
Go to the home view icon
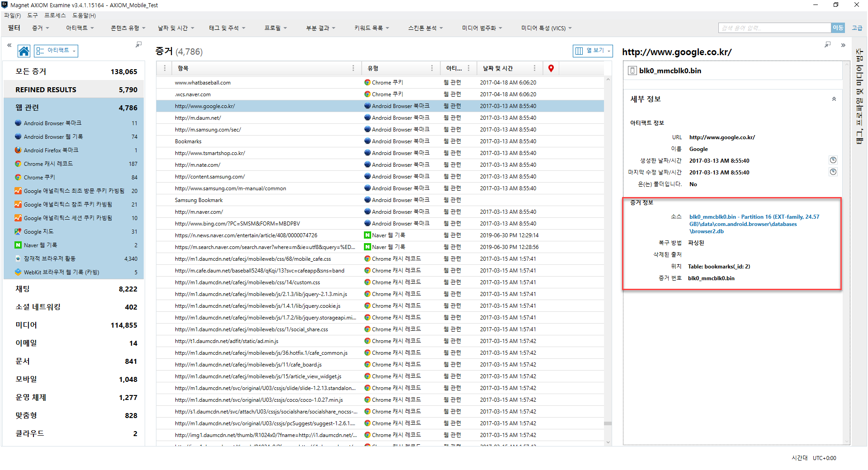click(x=24, y=51)
